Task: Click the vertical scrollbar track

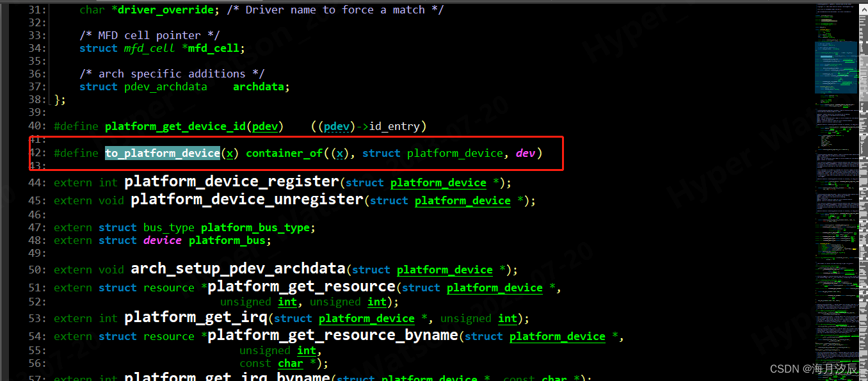Action: (863, 192)
